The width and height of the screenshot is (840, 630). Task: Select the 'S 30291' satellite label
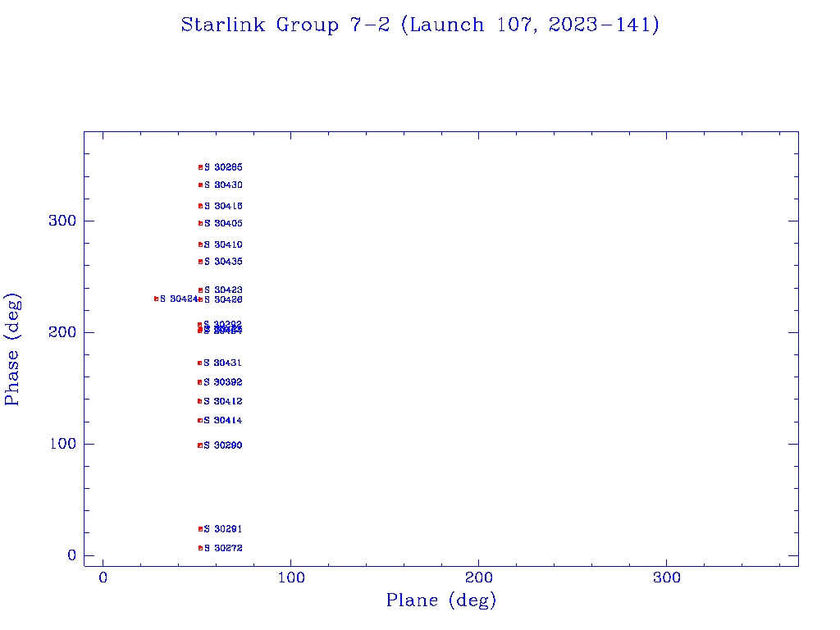(223, 529)
